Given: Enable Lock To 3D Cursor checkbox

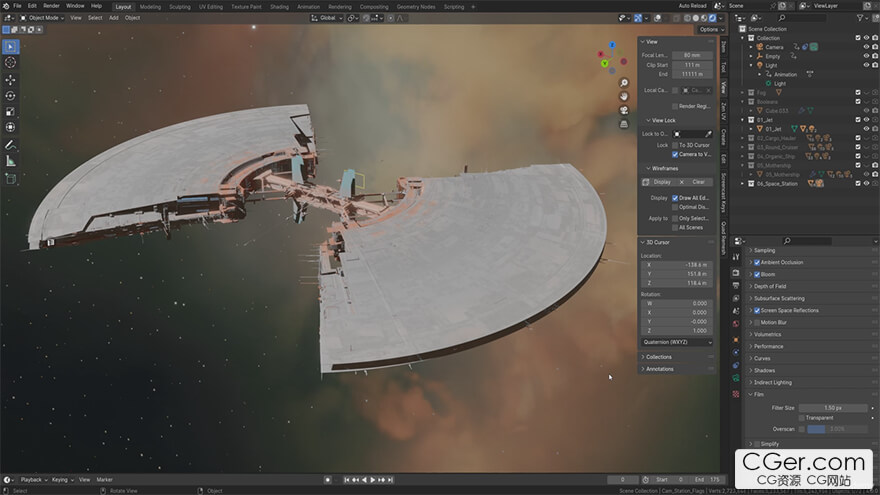Looking at the screenshot, I should point(675,145).
